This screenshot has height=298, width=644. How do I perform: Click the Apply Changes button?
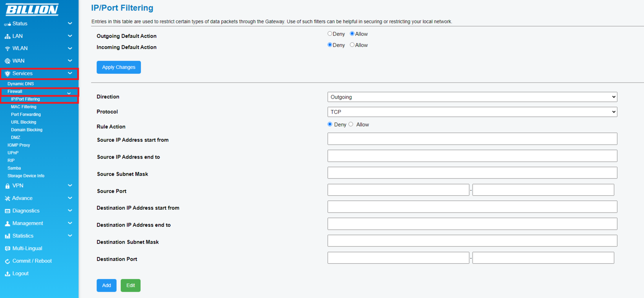(x=119, y=67)
